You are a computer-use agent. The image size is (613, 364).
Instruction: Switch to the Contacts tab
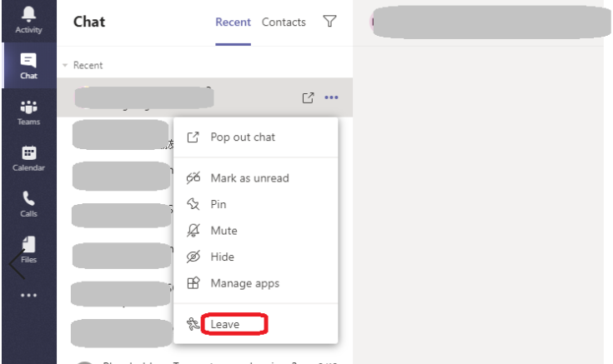[284, 22]
